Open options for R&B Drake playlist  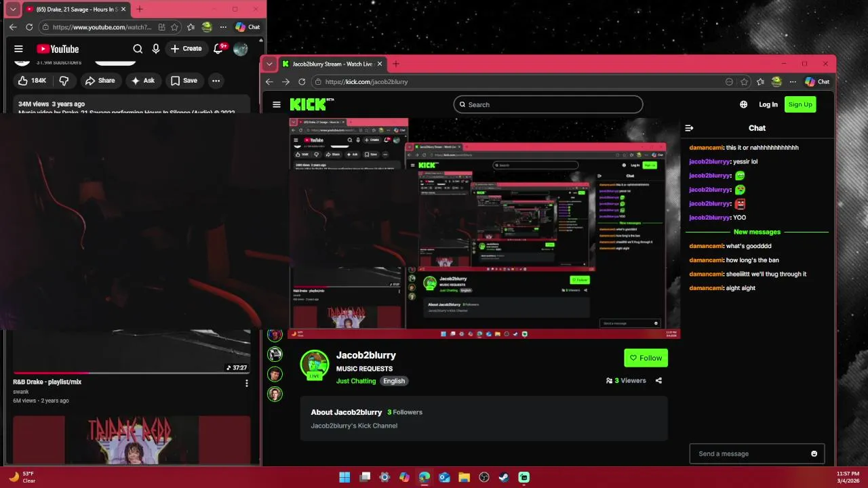(246, 383)
